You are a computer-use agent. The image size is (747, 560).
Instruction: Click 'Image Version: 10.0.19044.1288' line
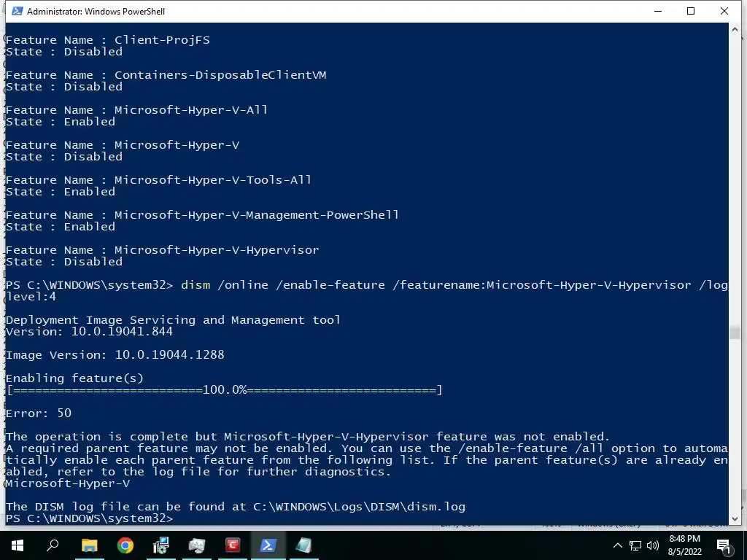coord(115,355)
